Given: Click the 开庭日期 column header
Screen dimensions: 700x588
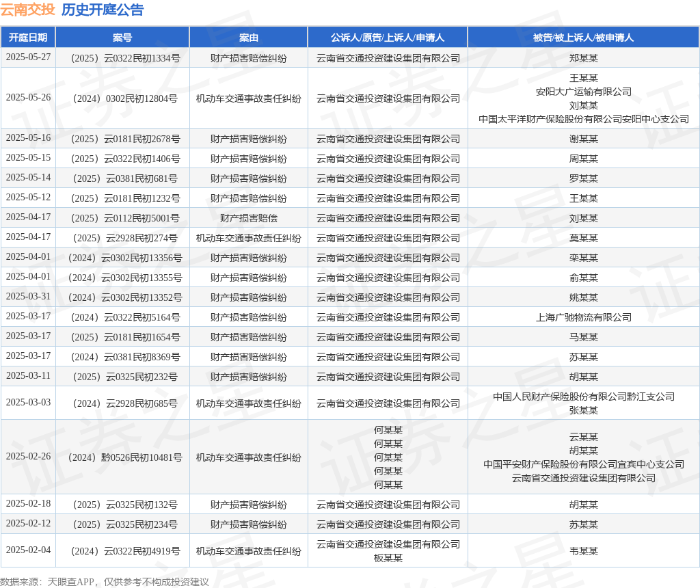Looking at the screenshot, I should [28, 38].
